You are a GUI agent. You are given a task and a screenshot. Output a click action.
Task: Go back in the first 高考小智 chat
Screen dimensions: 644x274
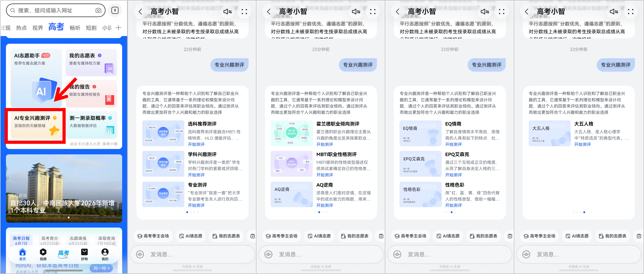[x=140, y=12]
